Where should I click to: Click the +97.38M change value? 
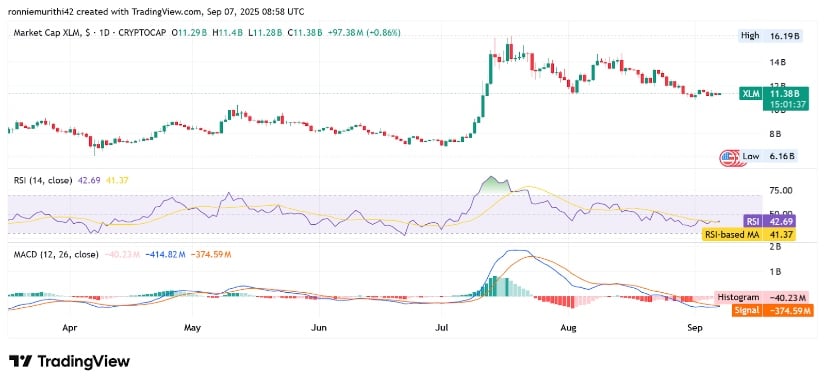[346, 33]
